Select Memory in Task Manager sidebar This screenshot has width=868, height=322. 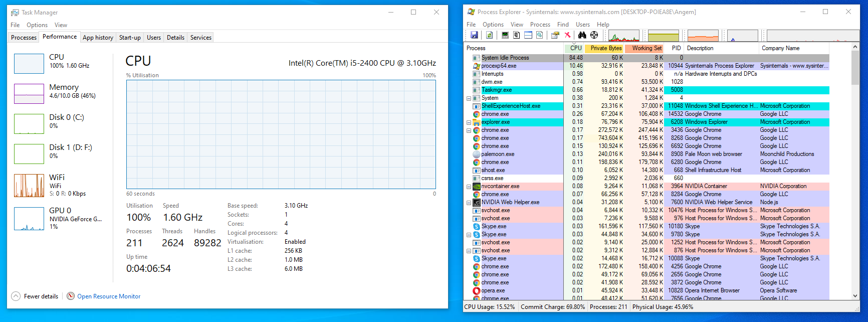[x=60, y=93]
